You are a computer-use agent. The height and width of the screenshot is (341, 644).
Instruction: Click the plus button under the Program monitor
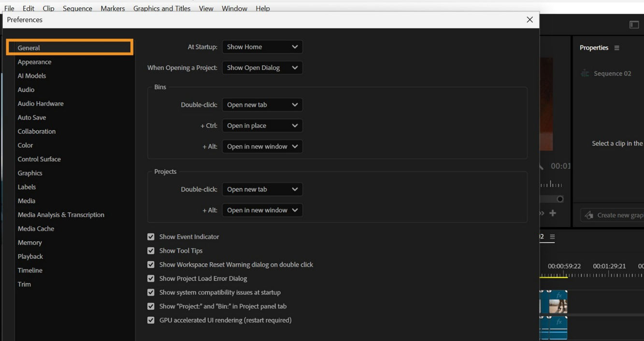(x=553, y=213)
